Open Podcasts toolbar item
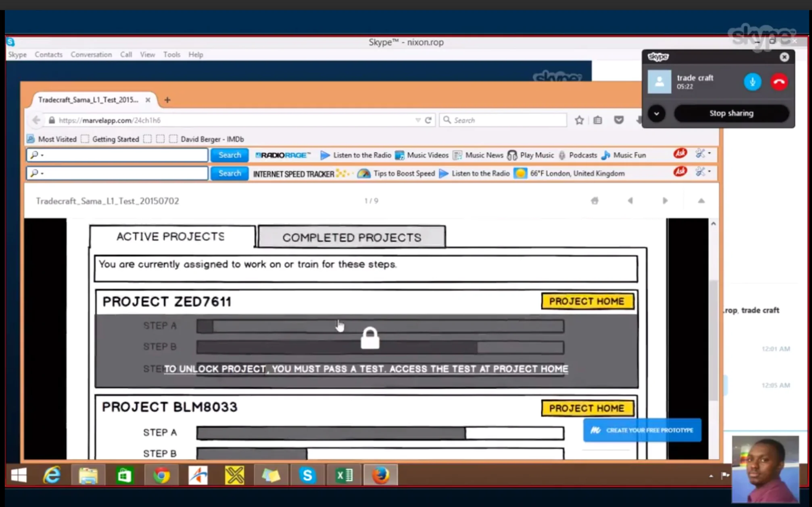This screenshot has width=812, height=507. (x=577, y=155)
